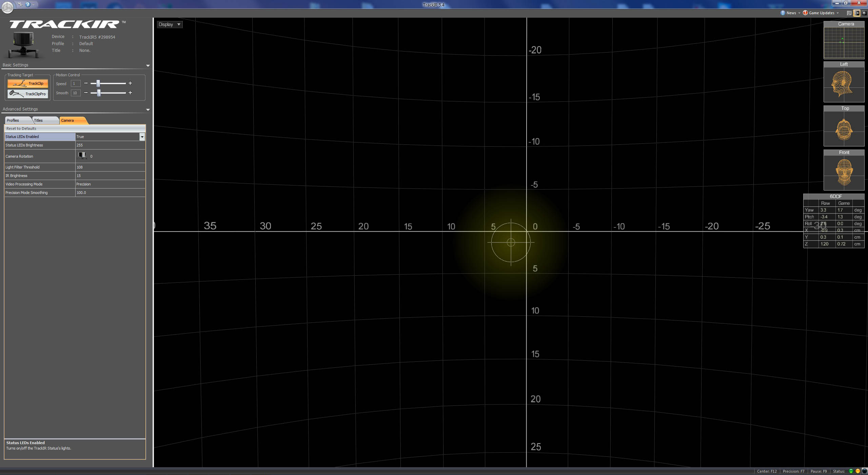Click the Camera panel header label
The width and height of the screenshot is (868, 475).
[x=846, y=24]
